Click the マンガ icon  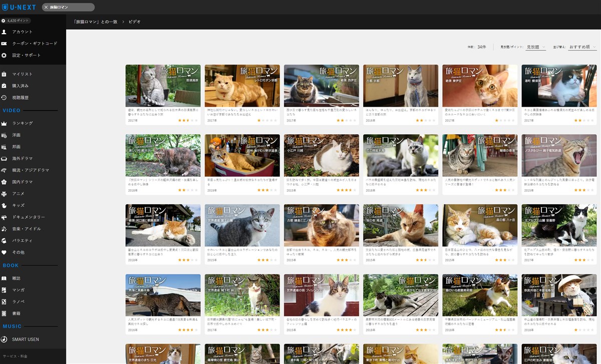coord(4,290)
